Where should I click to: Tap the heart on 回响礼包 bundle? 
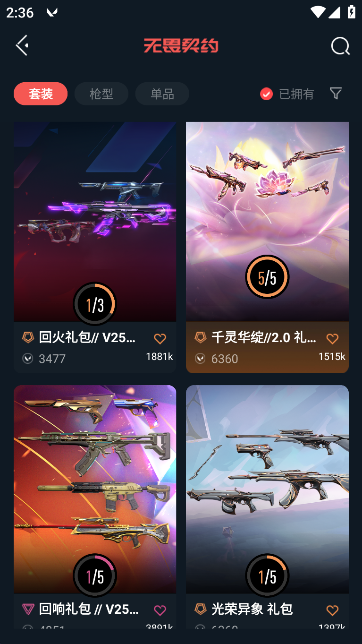(x=160, y=610)
